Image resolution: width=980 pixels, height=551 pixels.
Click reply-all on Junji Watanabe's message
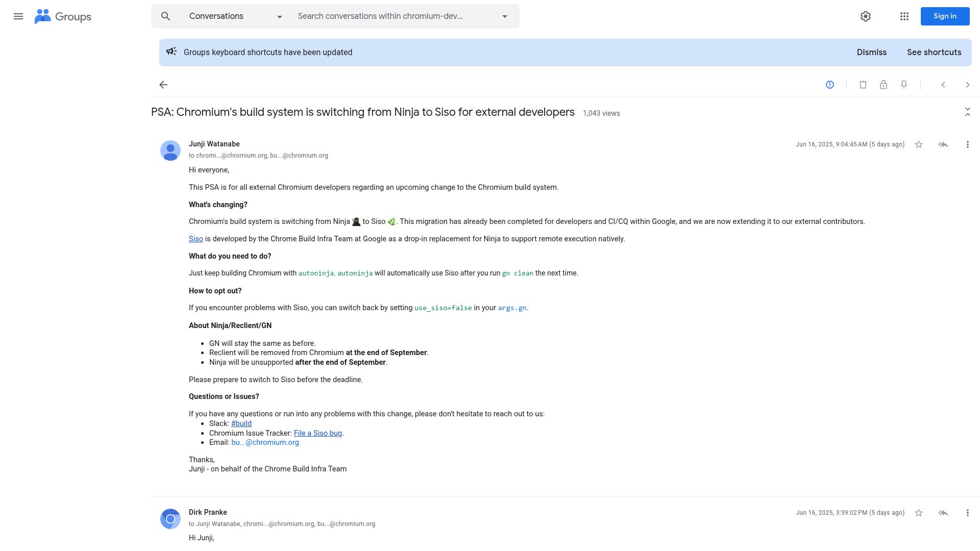coord(943,144)
